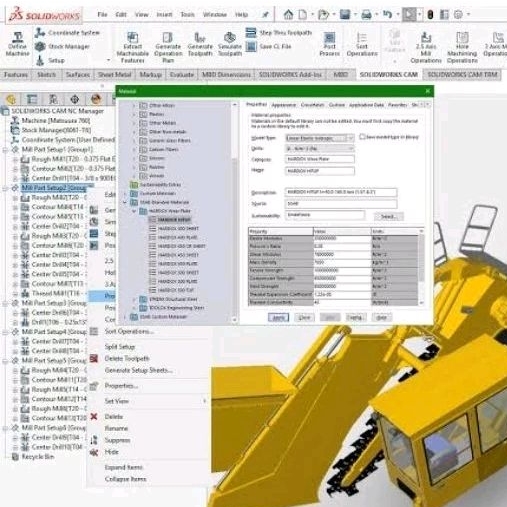Choose Suppress from context menu

[x=117, y=440]
